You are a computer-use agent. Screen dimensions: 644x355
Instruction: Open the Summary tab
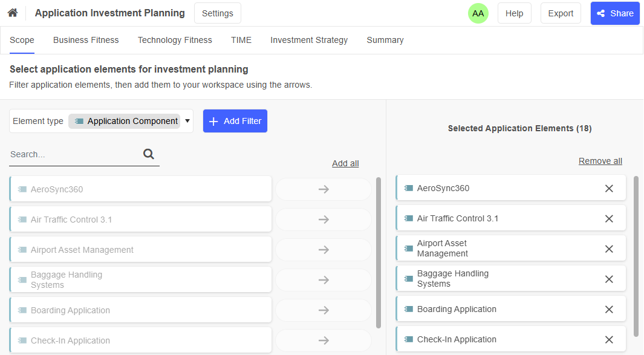(385, 40)
